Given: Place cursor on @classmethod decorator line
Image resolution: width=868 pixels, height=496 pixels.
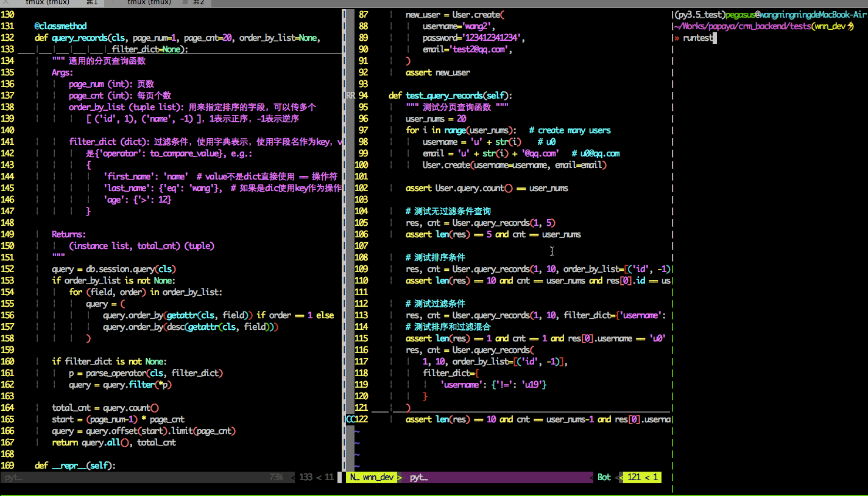Looking at the screenshot, I should pos(60,26).
